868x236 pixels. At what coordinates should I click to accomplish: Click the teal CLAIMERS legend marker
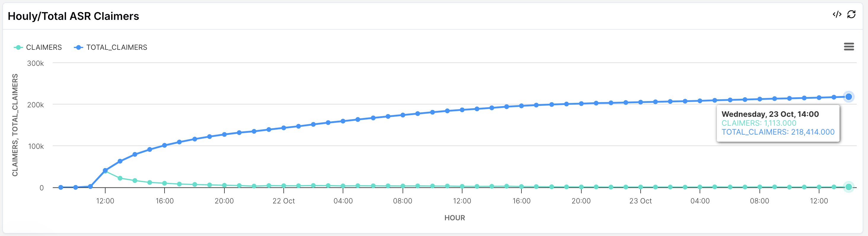tap(18, 47)
